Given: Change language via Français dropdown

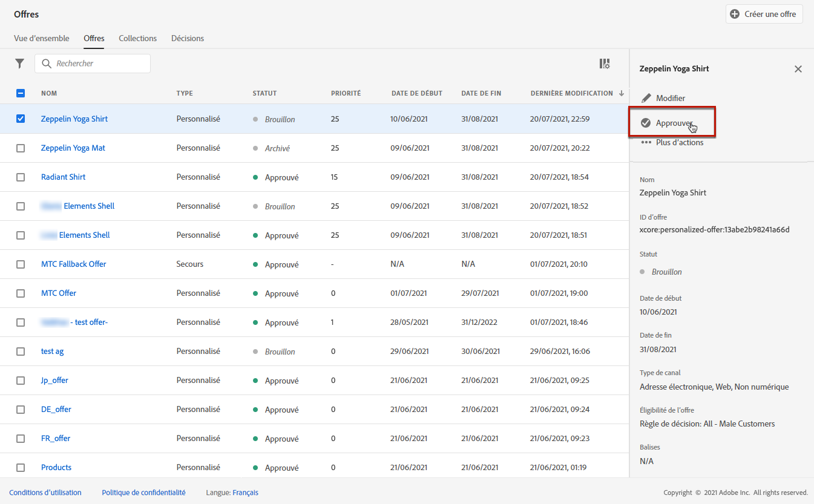Looking at the screenshot, I should (x=245, y=493).
